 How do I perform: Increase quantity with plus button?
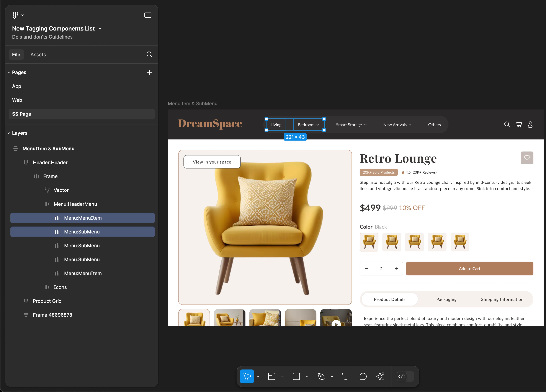(396, 268)
